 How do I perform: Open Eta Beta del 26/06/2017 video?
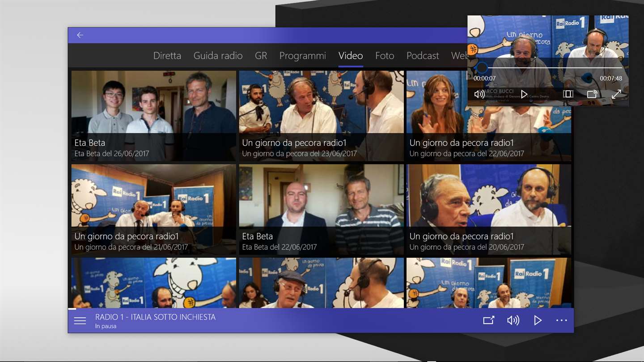click(154, 116)
